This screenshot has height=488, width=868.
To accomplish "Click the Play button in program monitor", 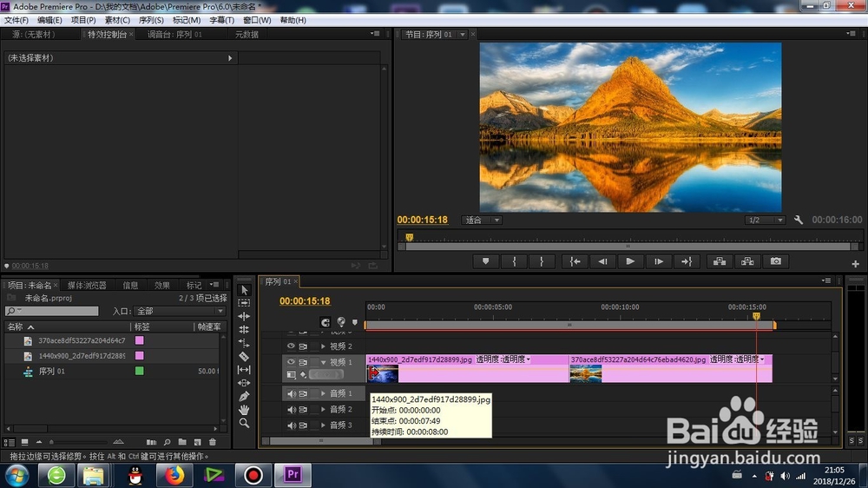I will (630, 261).
